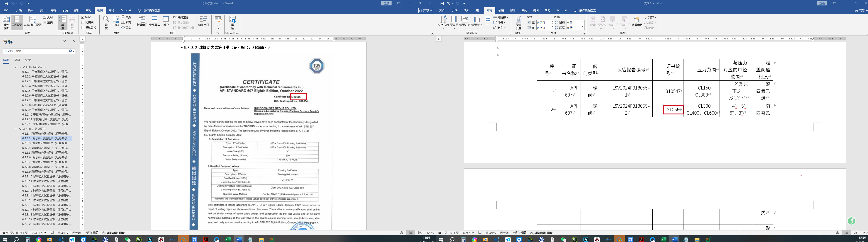This screenshot has width=868, height=242.
Task: Open the Windows Start menu on left taskbar
Action: 5,239
